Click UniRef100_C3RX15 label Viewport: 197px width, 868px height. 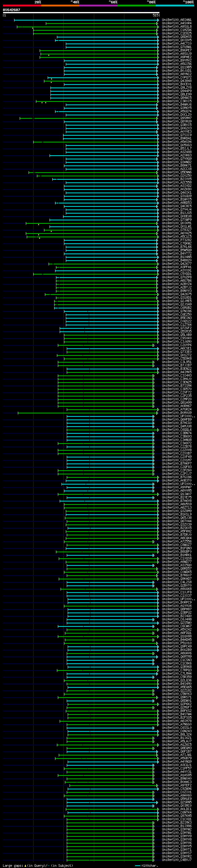click(x=176, y=101)
